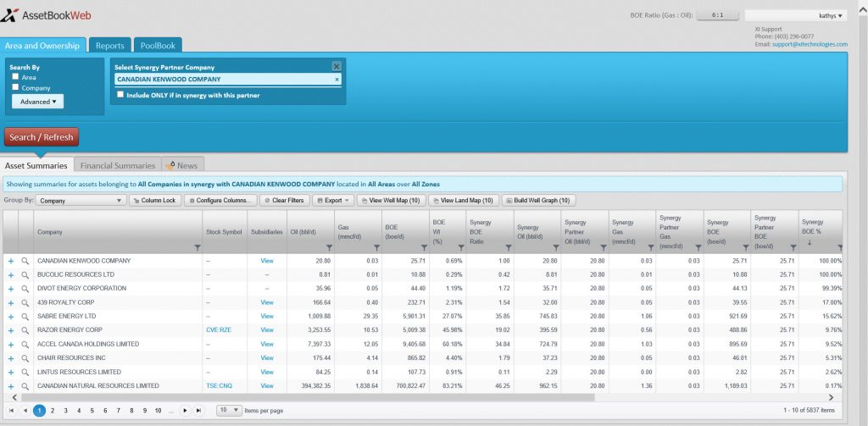This screenshot has width=868, height=426.
Task: Click the scrollbar left arrow
Action: click(14, 397)
